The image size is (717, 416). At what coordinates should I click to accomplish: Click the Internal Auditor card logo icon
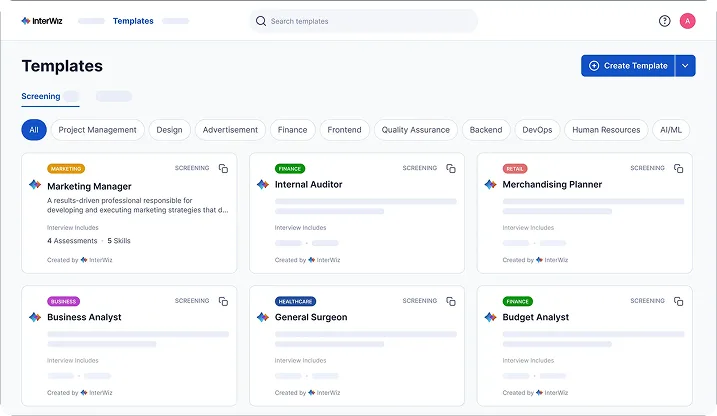pyautogui.click(x=262, y=185)
